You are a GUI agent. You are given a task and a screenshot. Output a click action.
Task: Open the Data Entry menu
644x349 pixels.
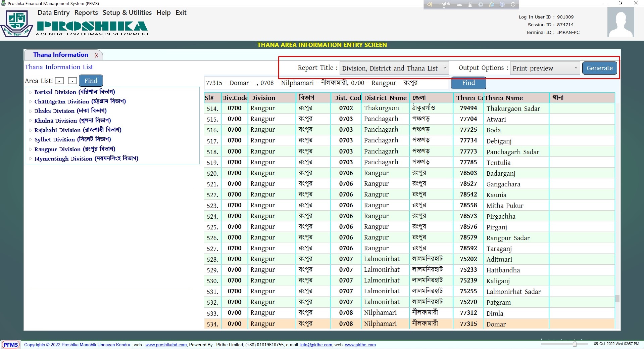(x=54, y=13)
